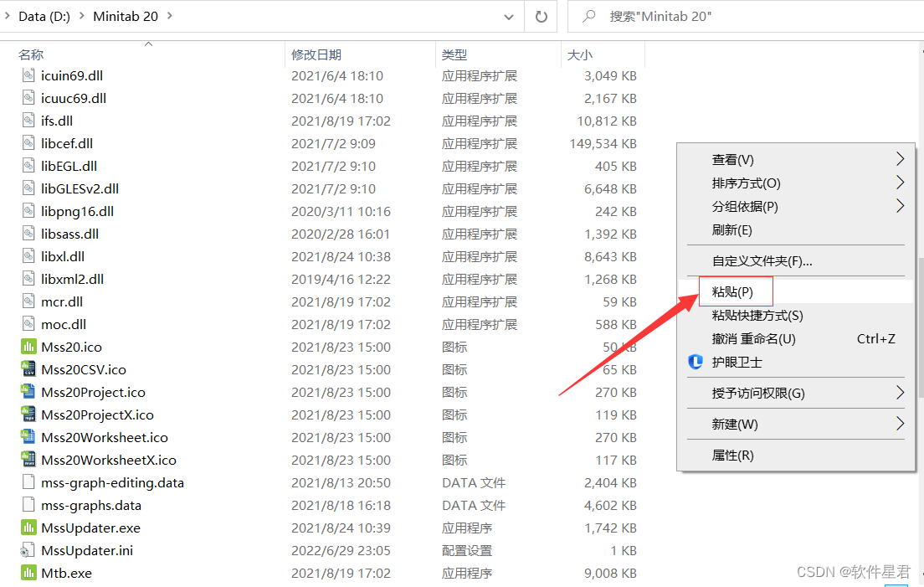Open the address bar dropdown
The width and height of the screenshot is (924, 587).
(x=508, y=16)
